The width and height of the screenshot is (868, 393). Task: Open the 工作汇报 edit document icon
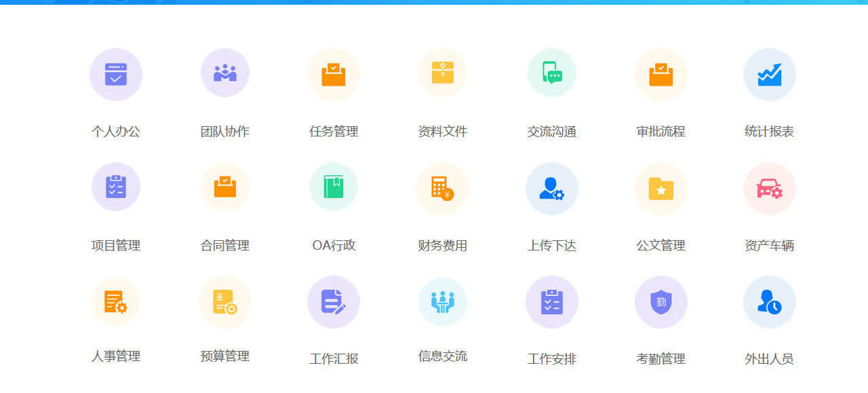pyautogui.click(x=334, y=302)
